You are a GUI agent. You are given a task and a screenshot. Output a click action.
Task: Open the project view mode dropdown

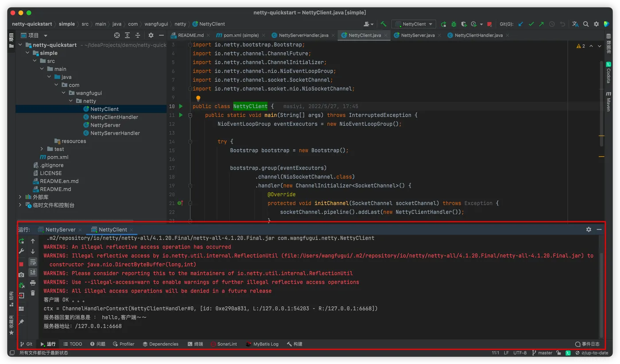pos(46,35)
